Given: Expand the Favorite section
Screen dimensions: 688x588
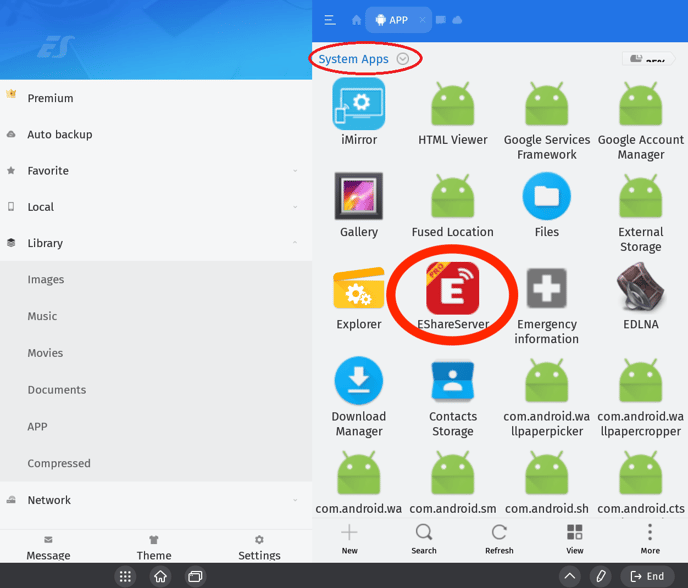Looking at the screenshot, I should tap(295, 171).
